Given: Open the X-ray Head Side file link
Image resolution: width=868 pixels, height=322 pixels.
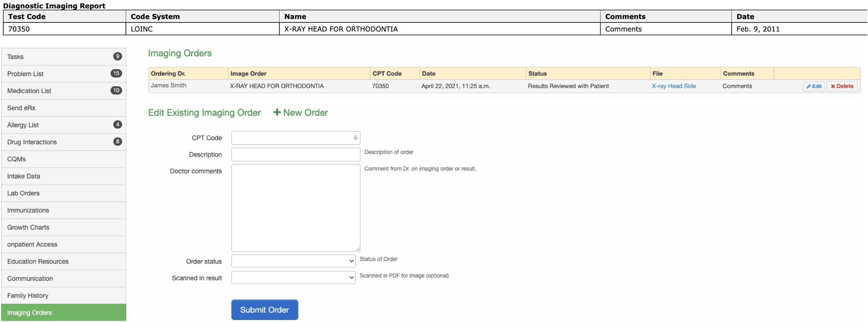Looking at the screenshot, I should pyautogui.click(x=674, y=86).
